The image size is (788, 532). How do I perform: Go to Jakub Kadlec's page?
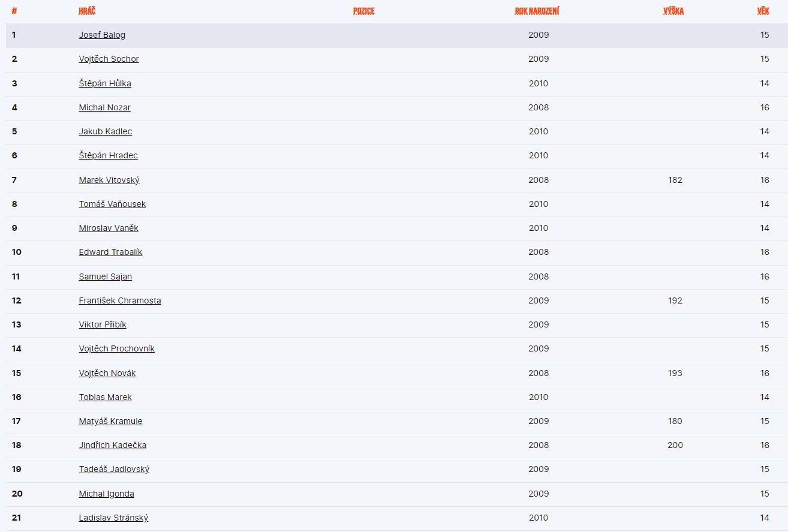(x=105, y=131)
